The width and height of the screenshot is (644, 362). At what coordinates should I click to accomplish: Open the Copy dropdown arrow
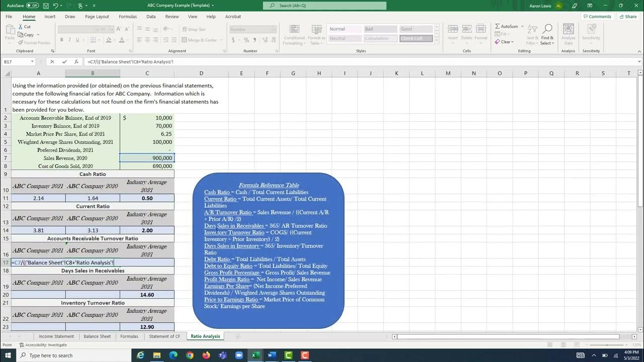pos(38,35)
